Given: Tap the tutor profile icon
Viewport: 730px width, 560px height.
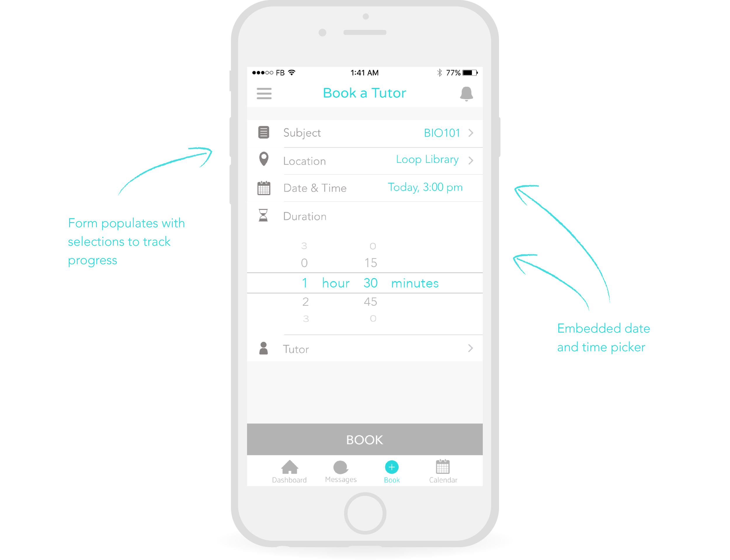Looking at the screenshot, I should point(264,348).
